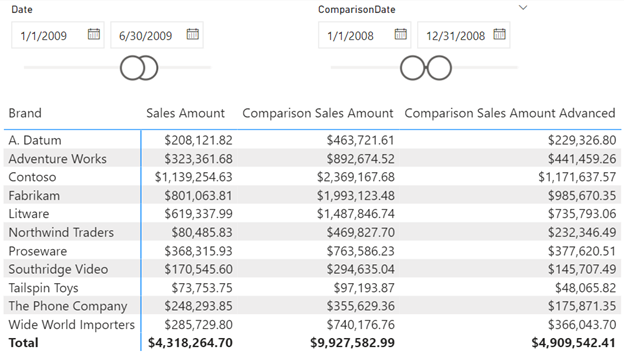Open calendar picker for ComparisonDate end 12/31/2008

coord(499,34)
